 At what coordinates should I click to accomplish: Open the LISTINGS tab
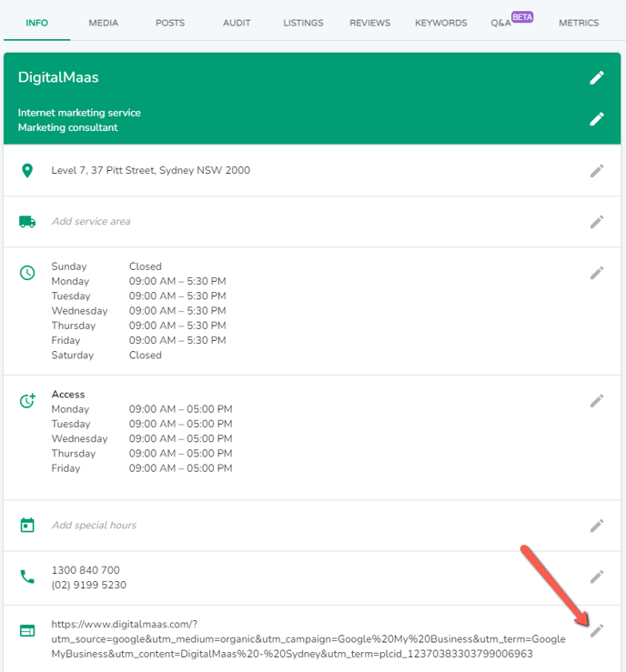pyautogui.click(x=303, y=23)
